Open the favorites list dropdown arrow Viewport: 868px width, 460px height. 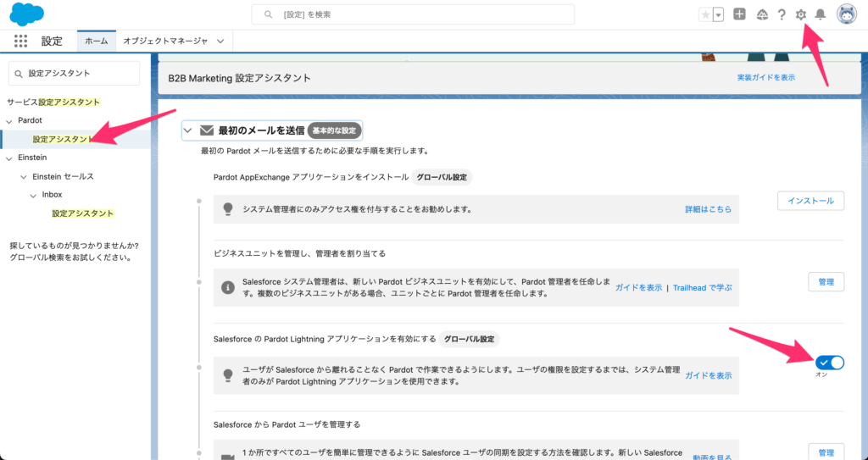click(719, 15)
